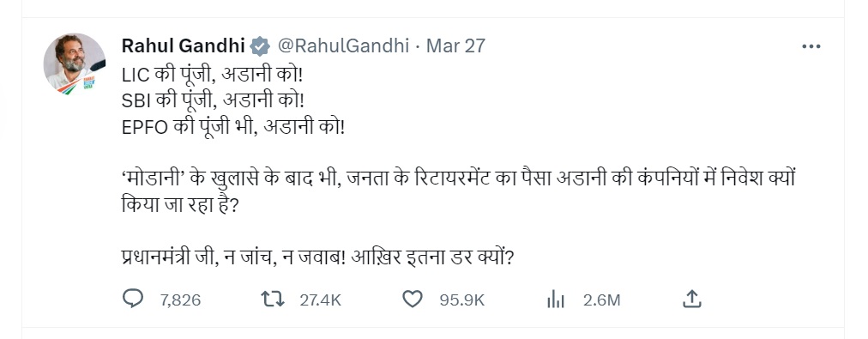Screen dimensions: 868x339
Task: Click the Mar 27 timestamp
Action: [455, 46]
